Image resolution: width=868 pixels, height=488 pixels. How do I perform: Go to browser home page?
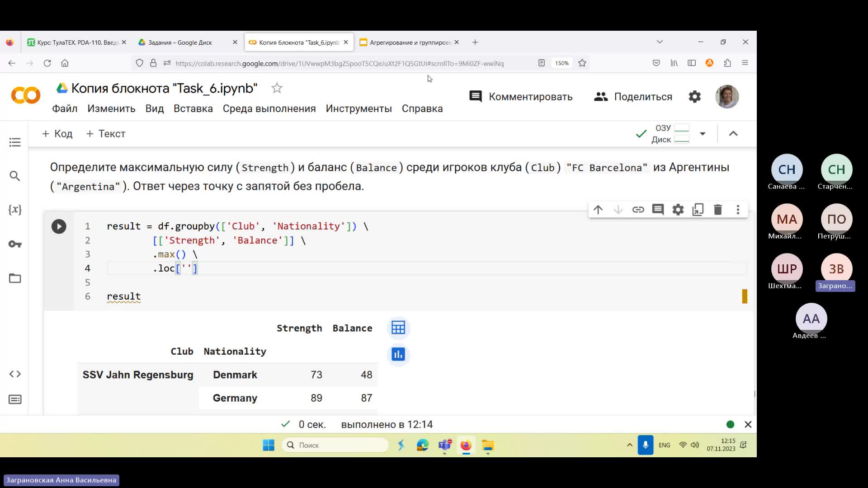65,63
